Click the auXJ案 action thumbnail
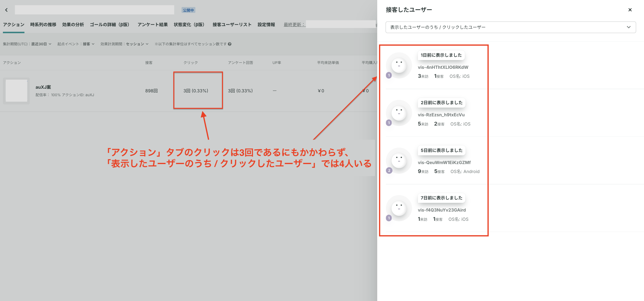The width and height of the screenshot is (644, 301). pos(16,91)
